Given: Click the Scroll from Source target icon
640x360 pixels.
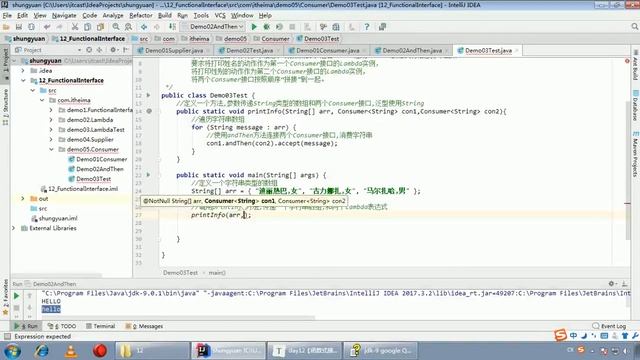Looking at the screenshot, I should pos(89,50).
